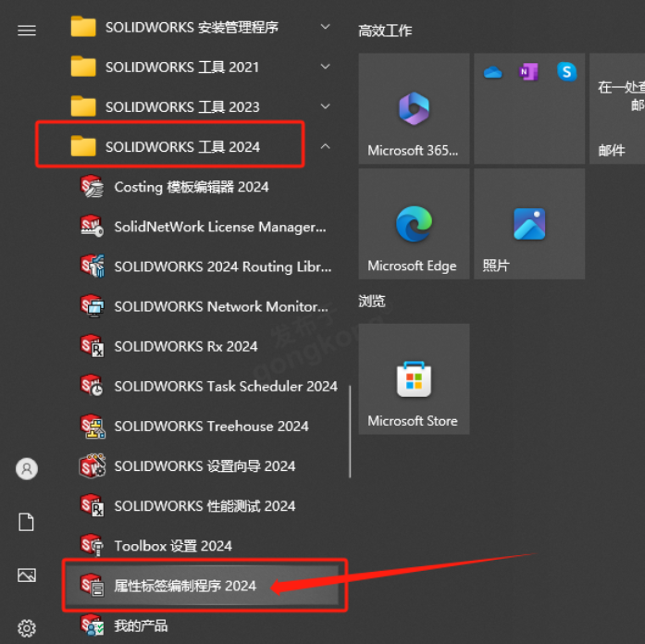
Task: Expand SOLIDWORKS 安装管理程序 chevron
Action: pyautogui.click(x=325, y=27)
